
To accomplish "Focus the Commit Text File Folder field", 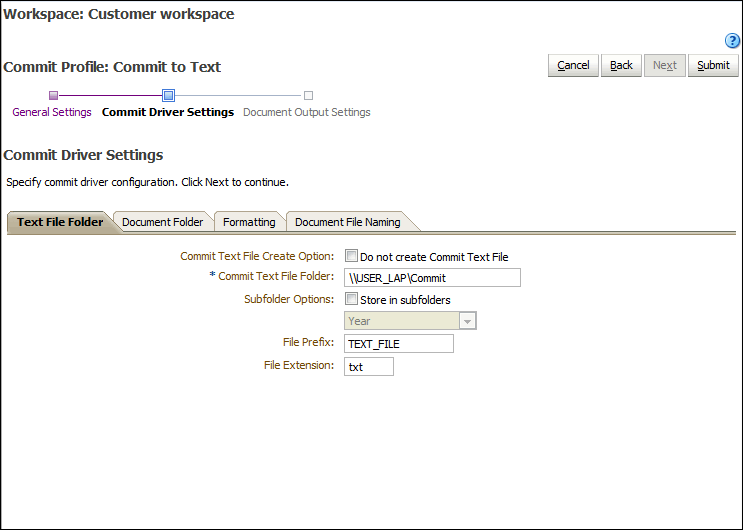I will [x=432, y=278].
